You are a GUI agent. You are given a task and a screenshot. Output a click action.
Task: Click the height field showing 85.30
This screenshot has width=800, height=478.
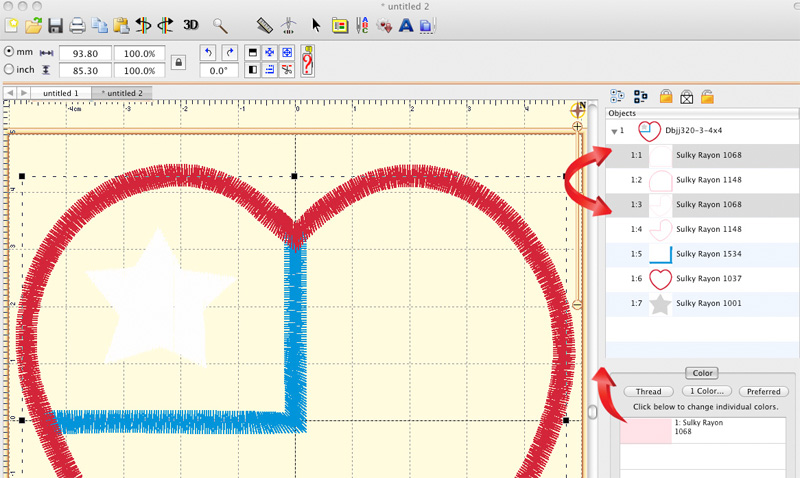coord(85,70)
